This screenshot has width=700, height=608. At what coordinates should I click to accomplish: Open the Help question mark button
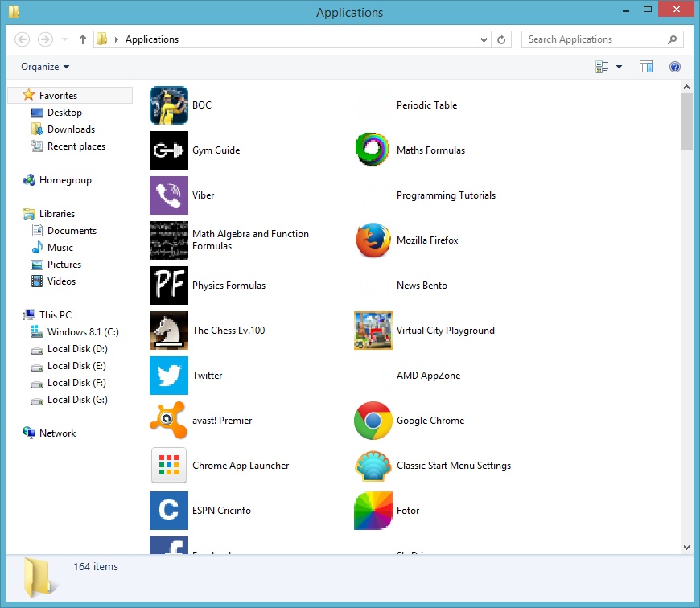[x=674, y=67]
